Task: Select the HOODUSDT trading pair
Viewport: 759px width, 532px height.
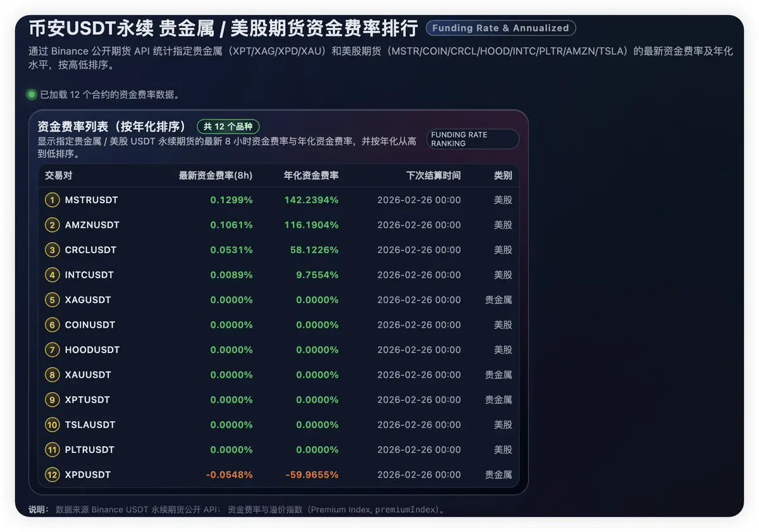Action: 92,350
